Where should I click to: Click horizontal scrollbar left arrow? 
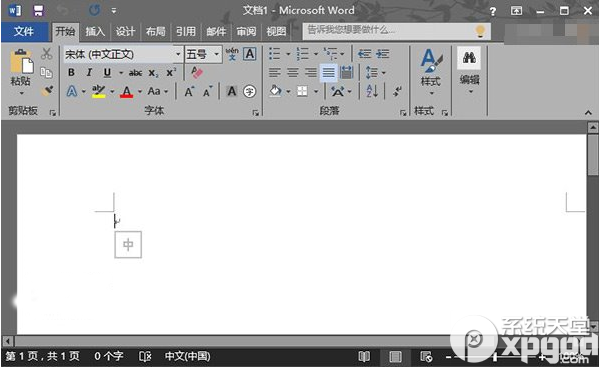coord(7,340)
